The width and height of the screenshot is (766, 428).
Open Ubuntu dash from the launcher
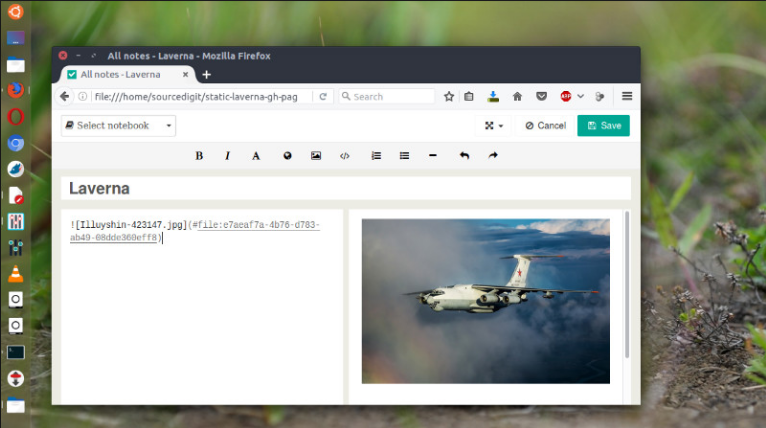coord(16,11)
